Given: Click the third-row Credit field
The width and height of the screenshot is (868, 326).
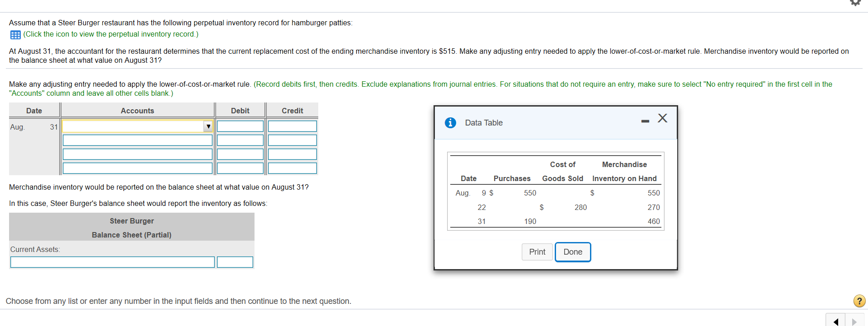Looking at the screenshot, I should pos(292,154).
